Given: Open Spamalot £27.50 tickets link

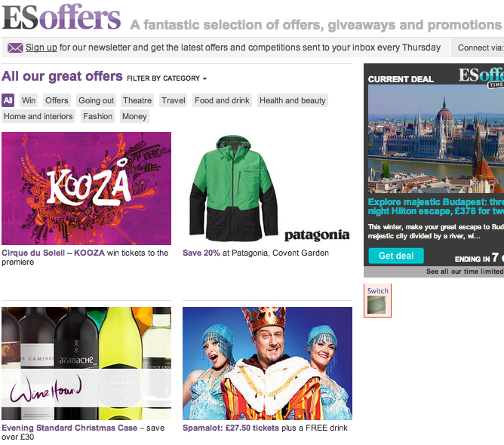Looking at the screenshot, I should tap(231, 428).
